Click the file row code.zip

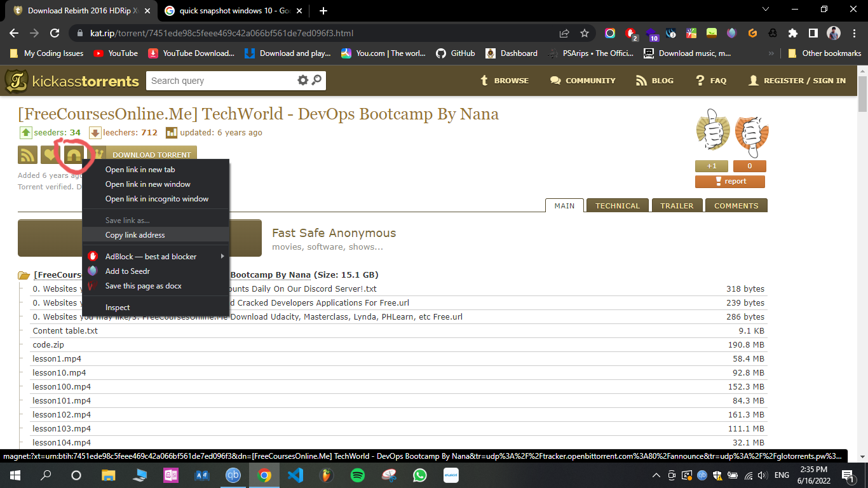pyautogui.click(x=398, y=344)
